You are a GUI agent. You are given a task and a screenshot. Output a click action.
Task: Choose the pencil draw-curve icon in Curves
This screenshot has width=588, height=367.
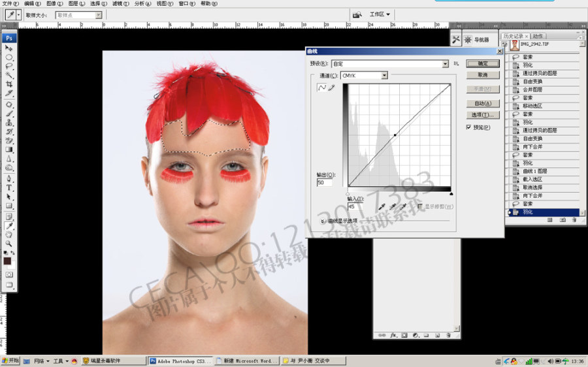pyautogui.click(x=331, y=88)
